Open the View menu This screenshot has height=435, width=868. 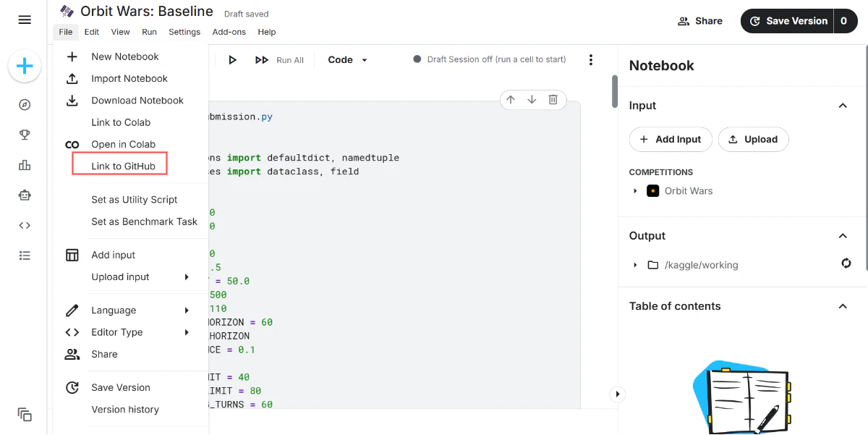click(x=121, y=32)
